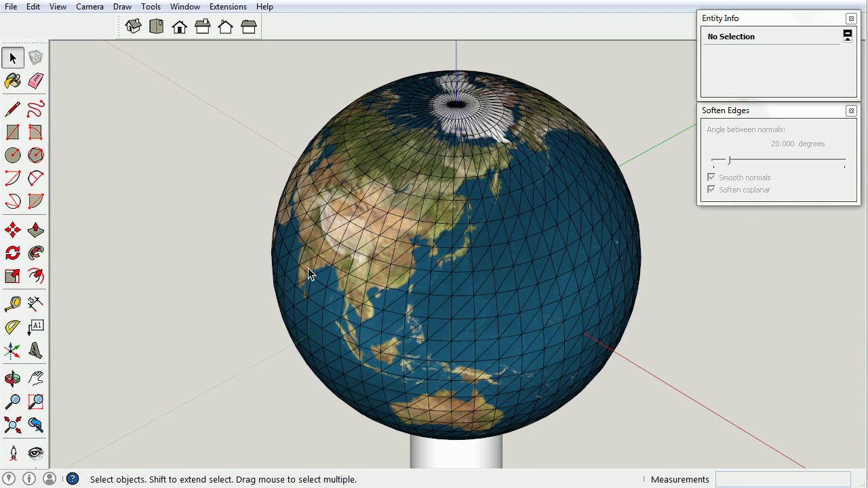Select the Push/Pull tool
This screenshot has height=488, width=868.
[36, 230]
